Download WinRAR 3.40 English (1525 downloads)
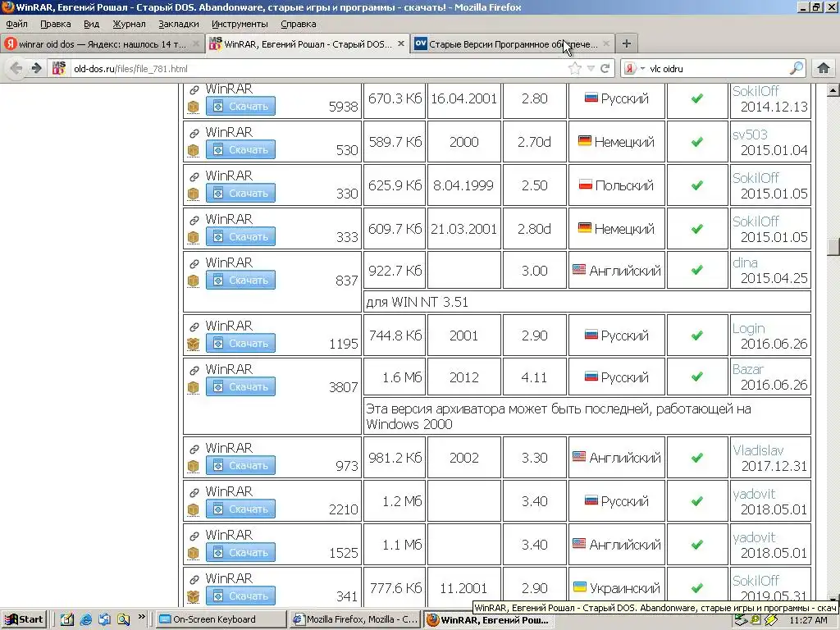This screenshot has height=630, width=840. [x=240, y=552]
